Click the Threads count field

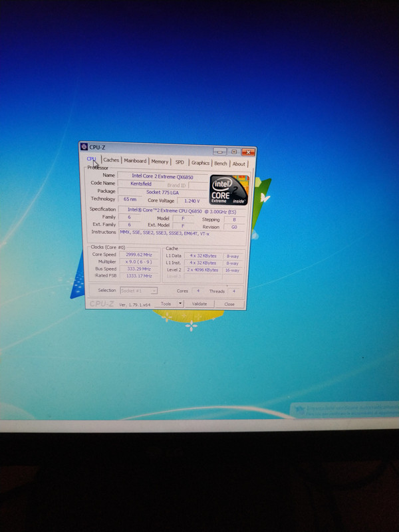pos(234,291)
